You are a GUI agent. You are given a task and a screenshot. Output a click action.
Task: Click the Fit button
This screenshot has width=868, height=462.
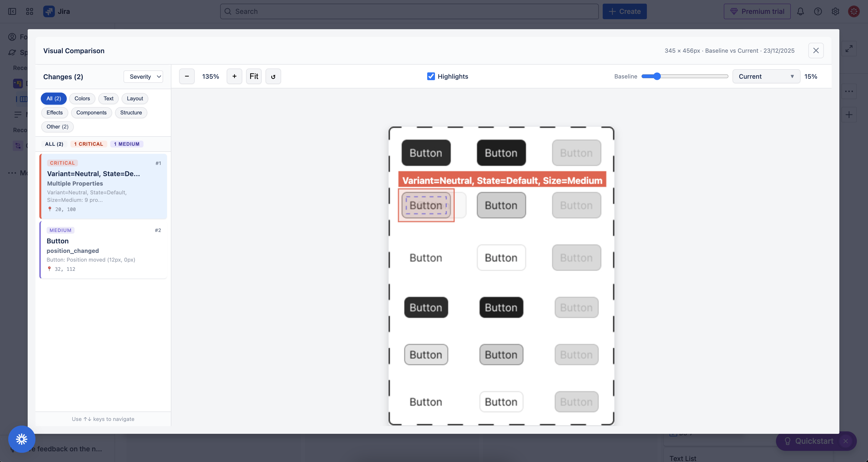tap(254, 76)
